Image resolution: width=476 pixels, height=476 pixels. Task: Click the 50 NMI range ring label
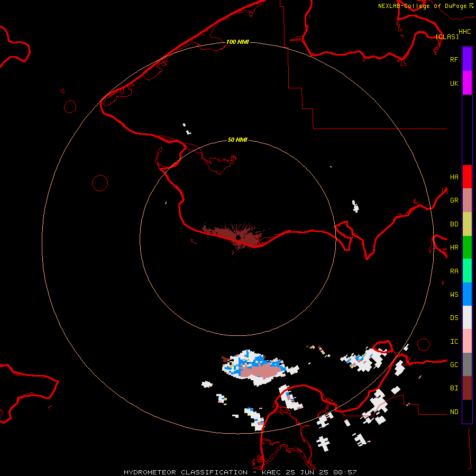[x=237, y=140]
